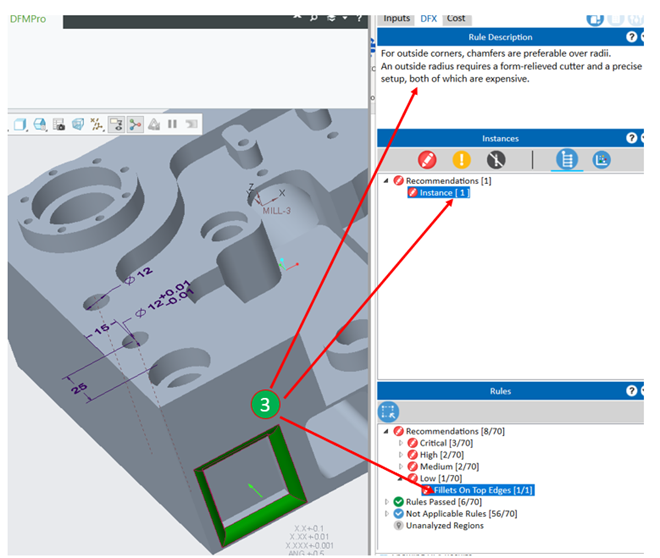
Task: Select the shaded model display icon
Action: (40, 124)
